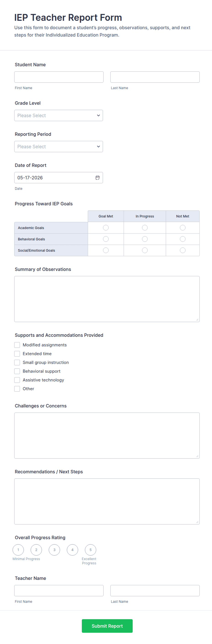This screenshot has width=212, height=644.
Task: Select rating 3 for Overall Progress
Action: pyautogui.click(x=54, y=550)
